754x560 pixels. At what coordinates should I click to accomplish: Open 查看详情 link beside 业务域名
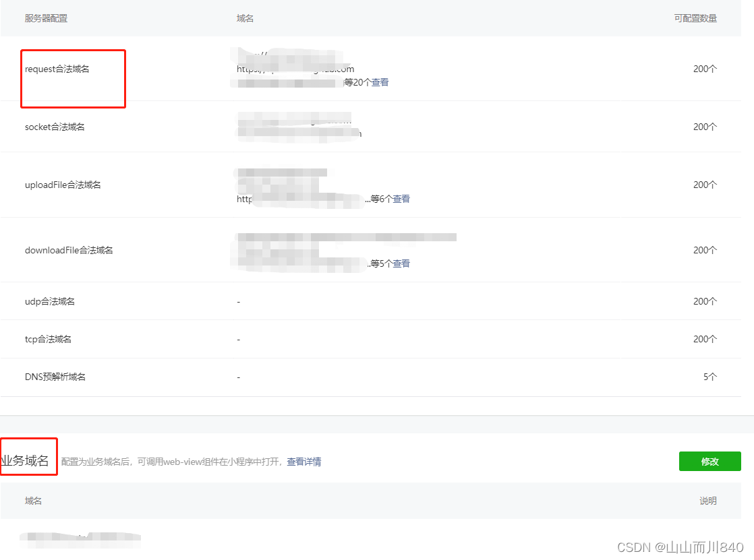pos(304,462)
